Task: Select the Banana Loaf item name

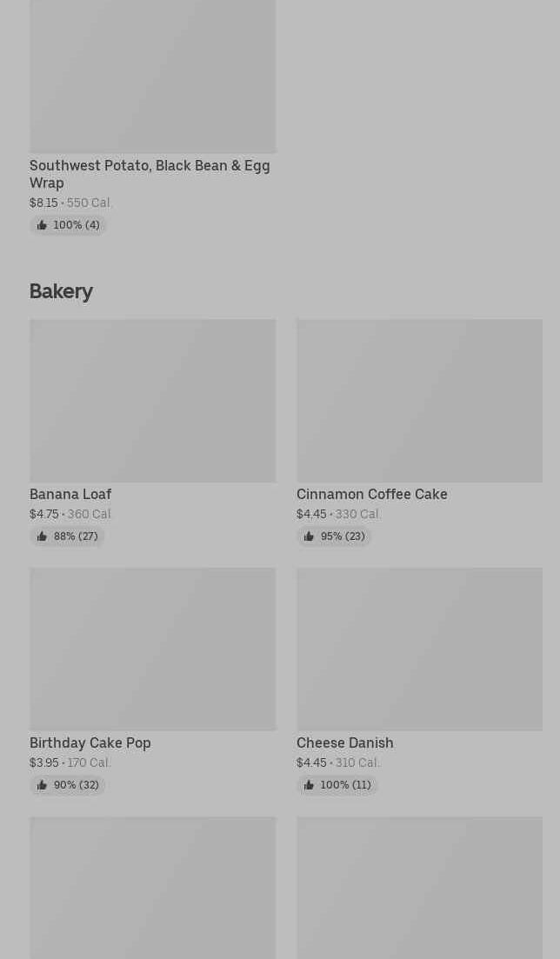Action: [70, 494]
